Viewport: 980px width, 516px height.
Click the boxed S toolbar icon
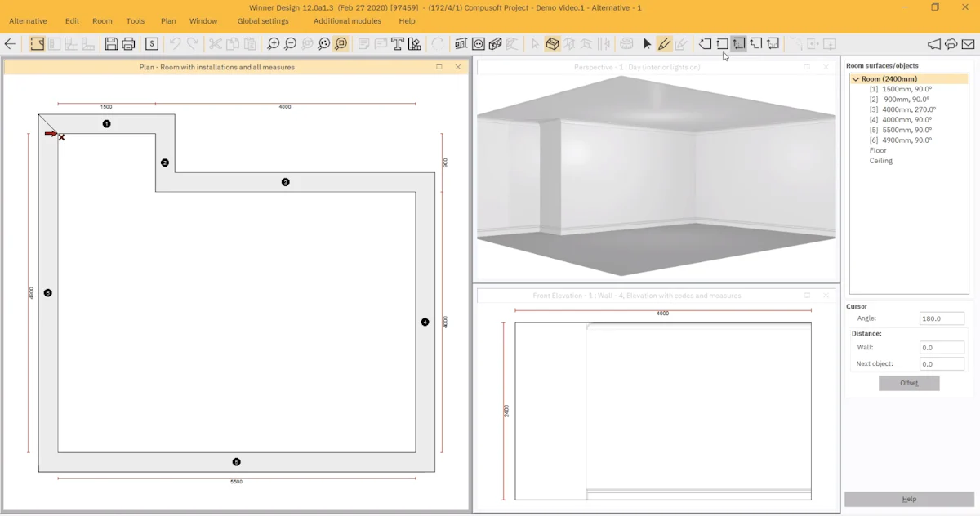pos(152,44)
